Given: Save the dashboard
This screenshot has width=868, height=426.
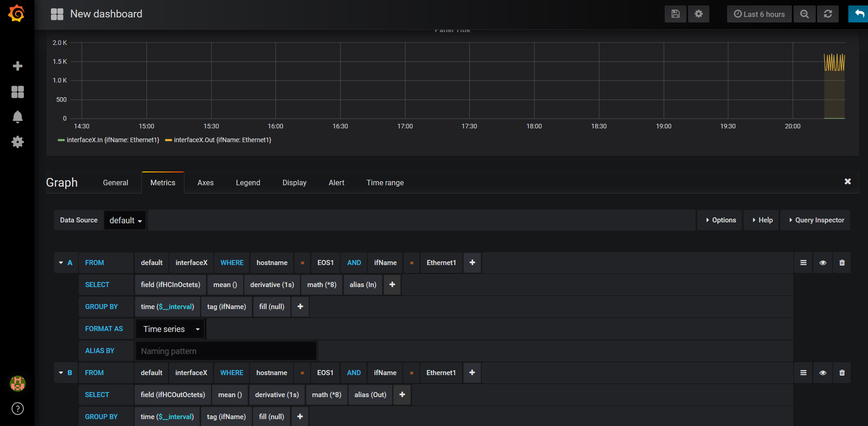Looking at the screenshot, I should pos(675,14).
